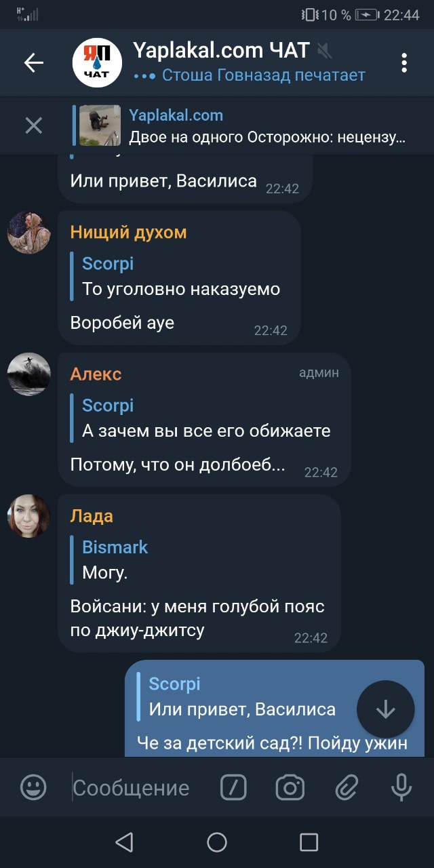Tap the bot commands slash icon
Screen dimensions: 434x868
point(233,787)
